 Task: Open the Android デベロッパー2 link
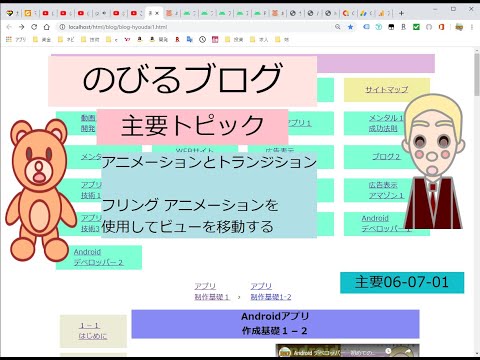click(99, 257)
